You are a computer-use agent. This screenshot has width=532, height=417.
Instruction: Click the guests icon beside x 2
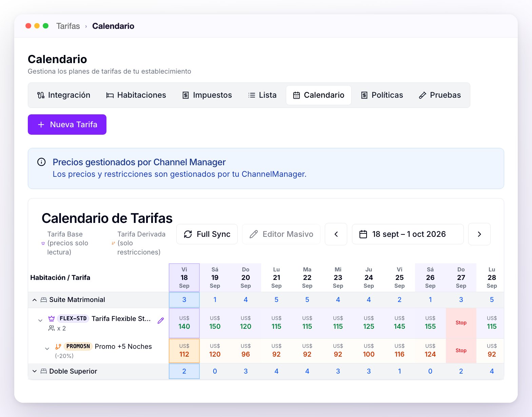coord(52,328)
